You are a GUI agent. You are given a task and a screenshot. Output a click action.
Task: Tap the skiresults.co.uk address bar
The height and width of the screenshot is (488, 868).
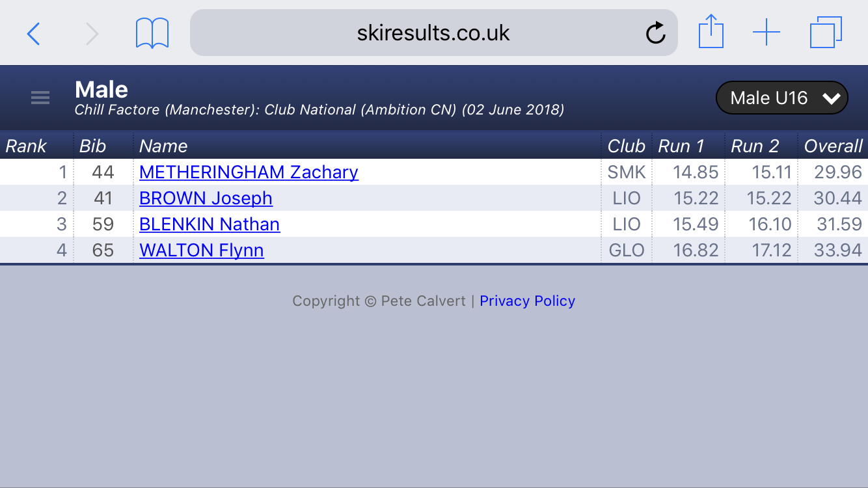(433, 33)
